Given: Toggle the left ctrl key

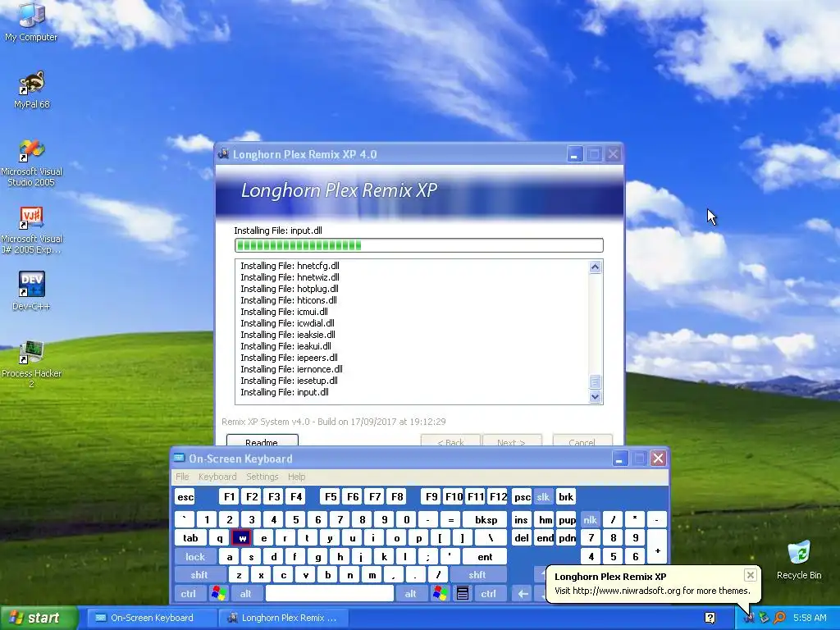Looking at the screenshot, I should pyautogui.click(x=188, y=594).
